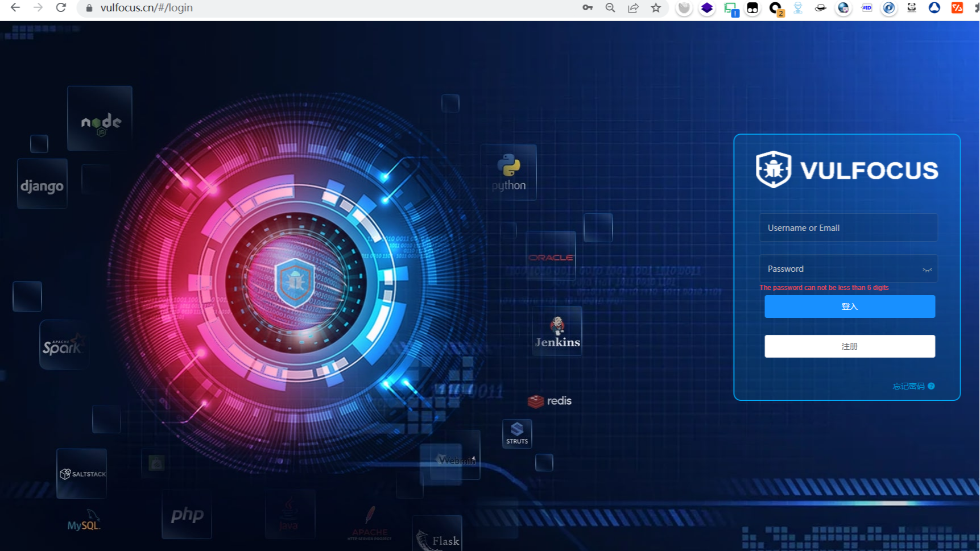Open the black fedora hat extension

pyautogui.click(x=820, y=8)
